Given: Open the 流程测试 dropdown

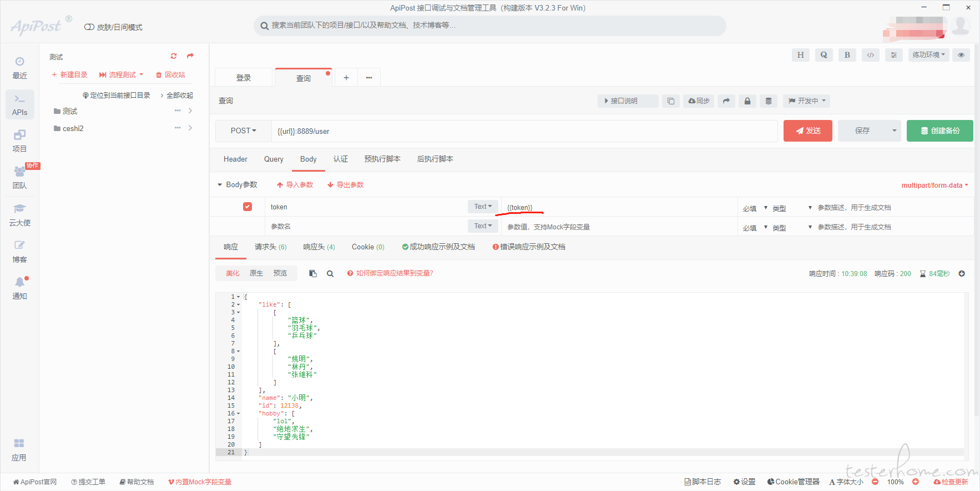Looking at the screenshot, I should point(121,75).
